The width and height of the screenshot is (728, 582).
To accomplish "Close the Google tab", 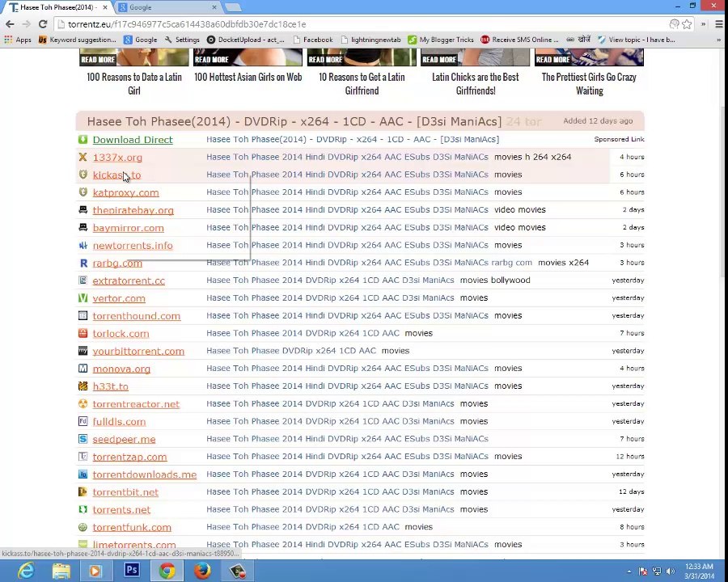I will [214, 7].
